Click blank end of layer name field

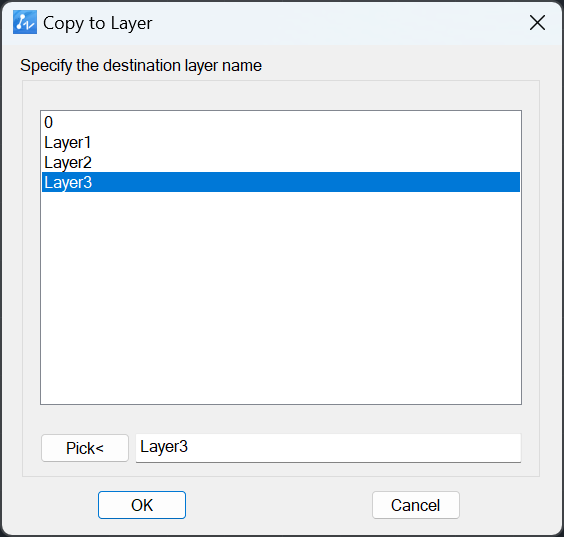pyautogui.click(x=354, y=448)
